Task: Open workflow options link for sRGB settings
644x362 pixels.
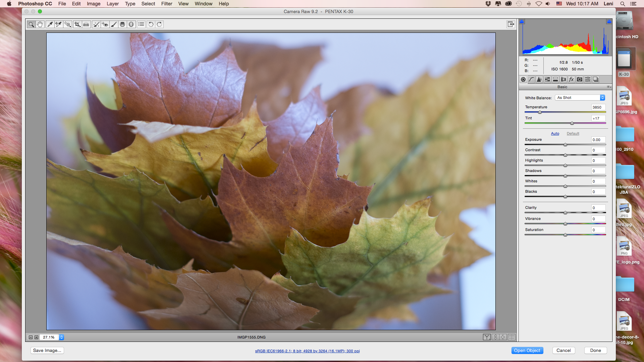Action: click(x=307, y=351)
